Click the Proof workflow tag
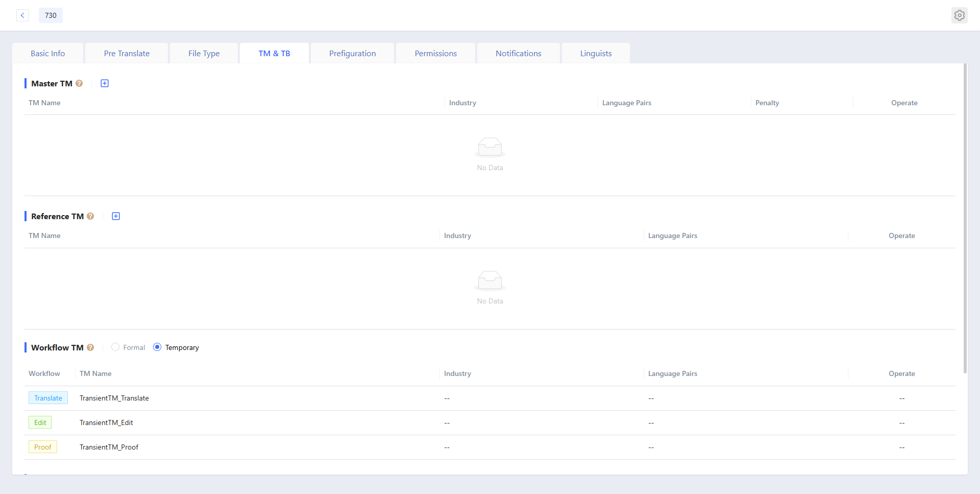 tap(43, 447)
